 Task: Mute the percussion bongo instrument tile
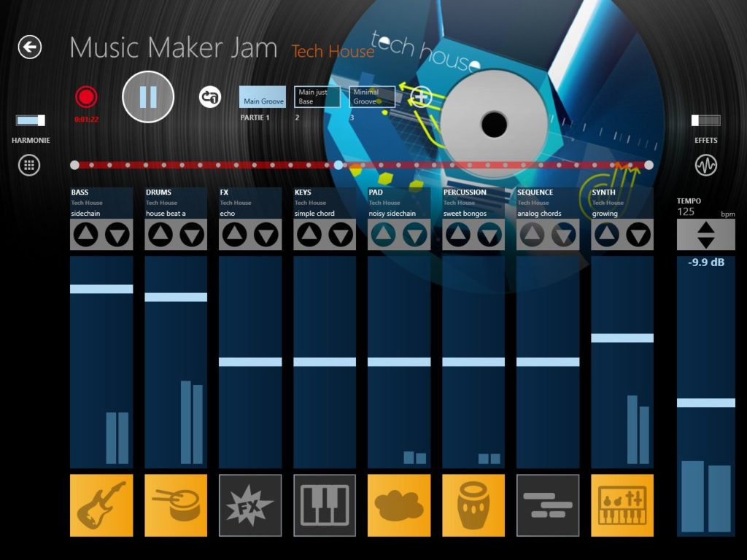pos(473,505)
